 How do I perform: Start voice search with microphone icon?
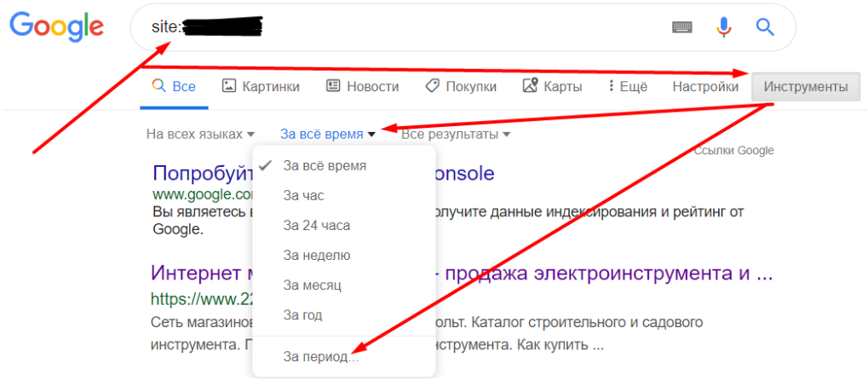[x=723, y=26]
